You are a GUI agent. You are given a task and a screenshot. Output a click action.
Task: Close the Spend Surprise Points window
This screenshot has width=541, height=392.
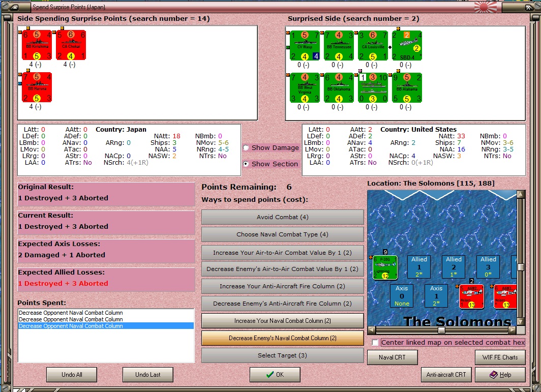click(x=529, y=7)
